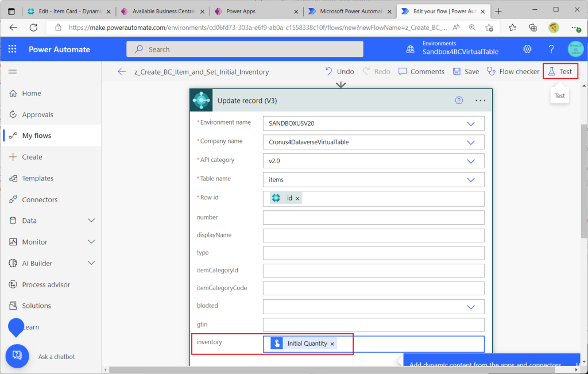Click the site info lock icon
This screenshot has width=588, height=374.
coord(58,28)
